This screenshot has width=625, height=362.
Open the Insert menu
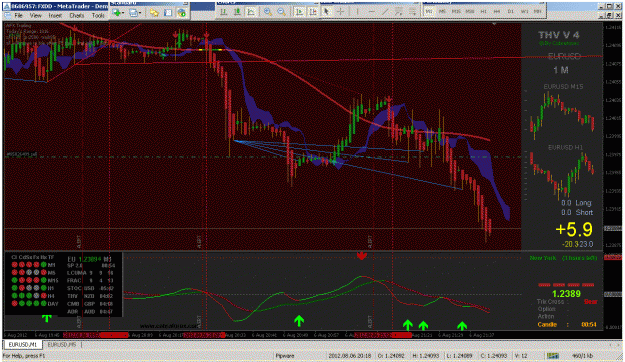tap(55, 16)
